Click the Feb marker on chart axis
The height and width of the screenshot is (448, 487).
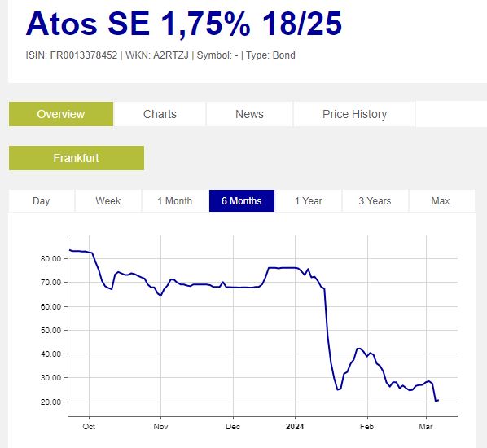click(366, 427)
